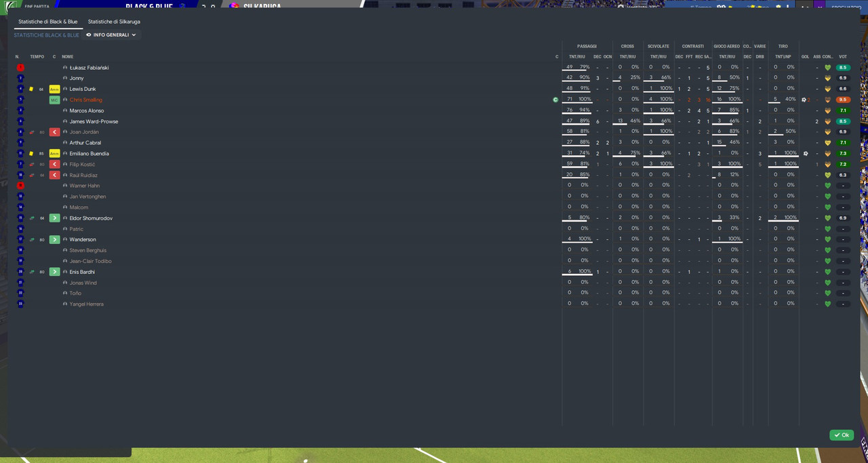This screenshot has height=463, width=868.
Task: Click the player info icon beside Jonny
Action: point(65,78)
